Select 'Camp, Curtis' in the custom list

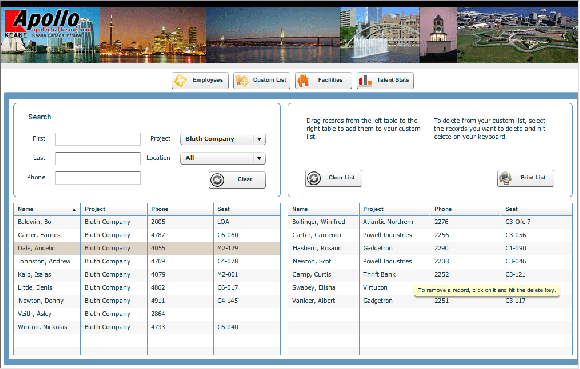pos(430,275)
